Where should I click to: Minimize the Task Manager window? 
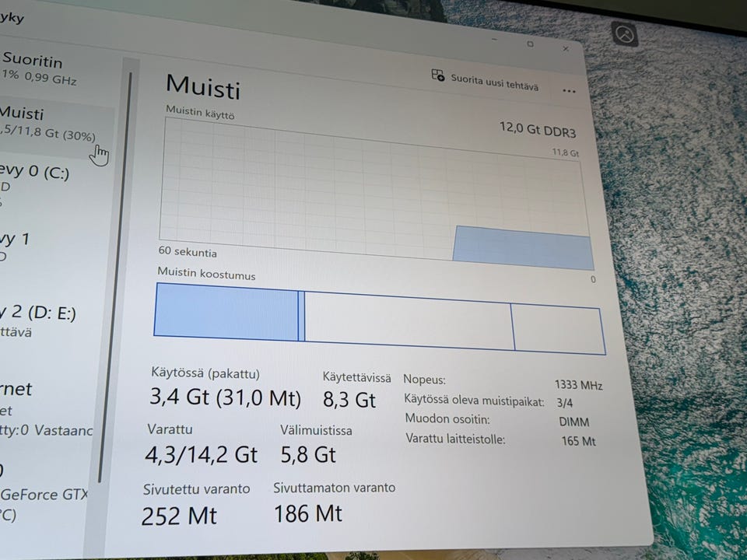[495, 40]
